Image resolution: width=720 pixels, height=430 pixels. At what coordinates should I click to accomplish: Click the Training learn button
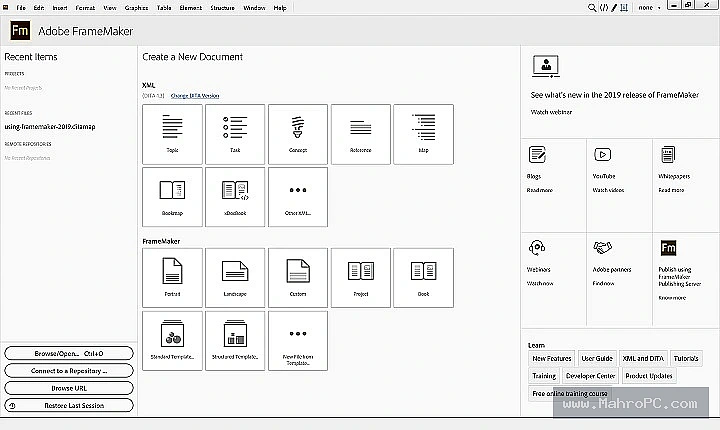[x=544, y=376]
